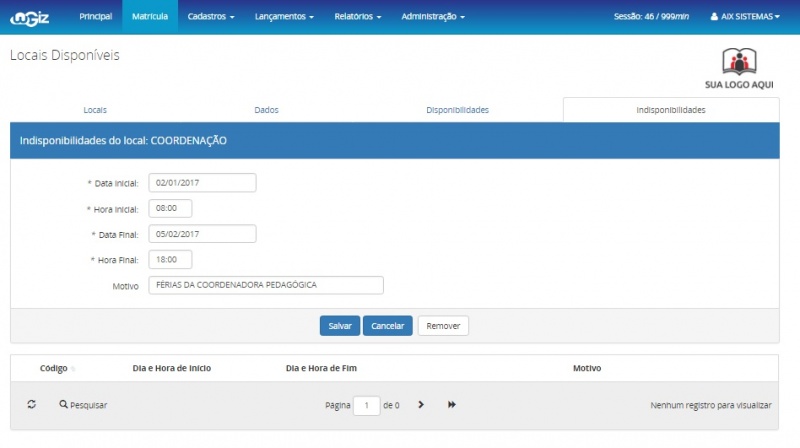
Task: Open the Matrícula menu item
Action: click(x=149, y=16)
